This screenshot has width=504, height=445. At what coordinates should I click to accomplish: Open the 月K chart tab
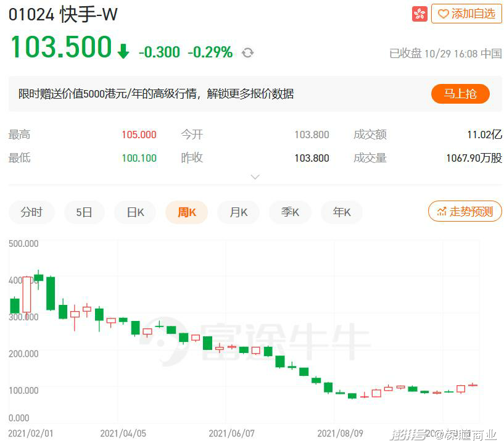pos(239,212)
